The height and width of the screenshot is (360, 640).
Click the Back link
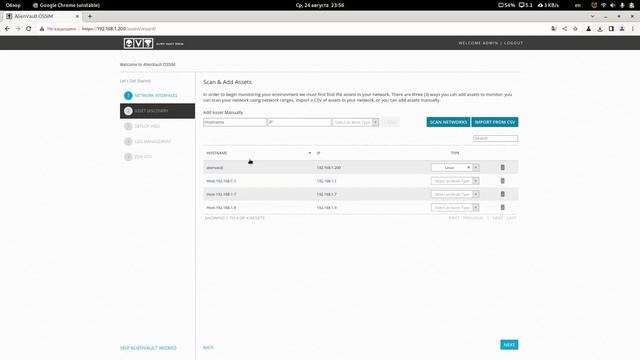(208, 348)
